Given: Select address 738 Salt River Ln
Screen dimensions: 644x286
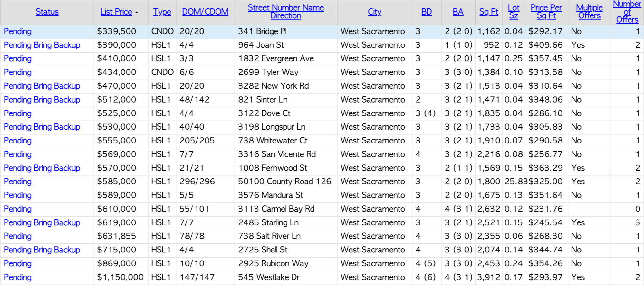Looking at the screenshot, I should (269, 236).
